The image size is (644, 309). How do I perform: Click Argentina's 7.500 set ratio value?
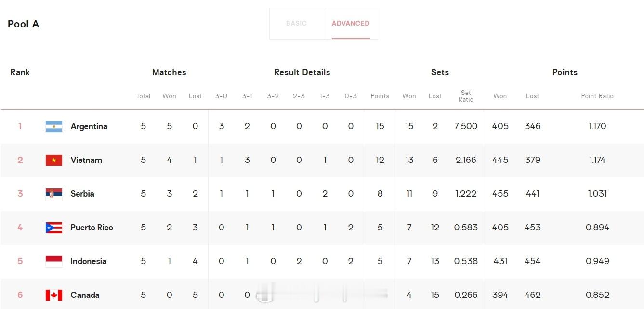[x=466, y=126]
